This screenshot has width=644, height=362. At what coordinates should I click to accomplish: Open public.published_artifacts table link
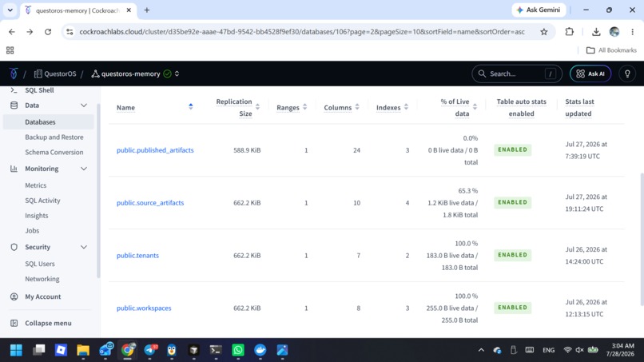pyautogui.click(x=155, y=150)
